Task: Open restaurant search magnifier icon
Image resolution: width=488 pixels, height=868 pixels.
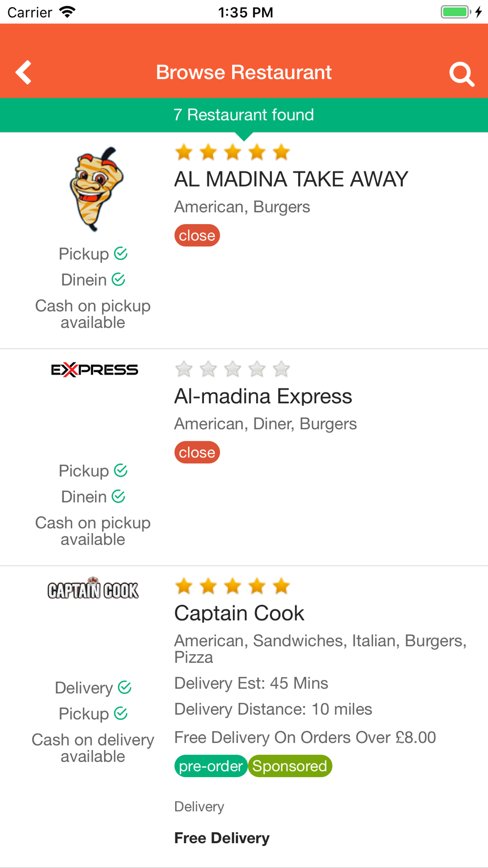Action: (x=461, y=74)
